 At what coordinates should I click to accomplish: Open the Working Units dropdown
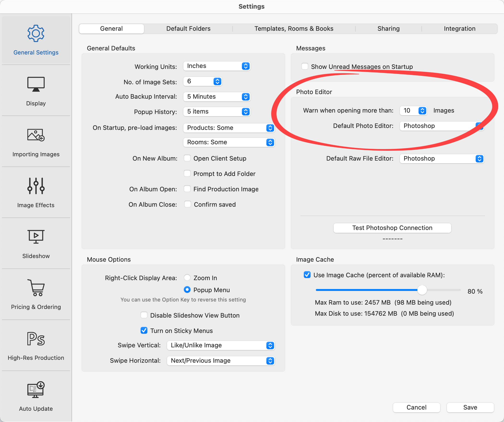click(217, 66)
